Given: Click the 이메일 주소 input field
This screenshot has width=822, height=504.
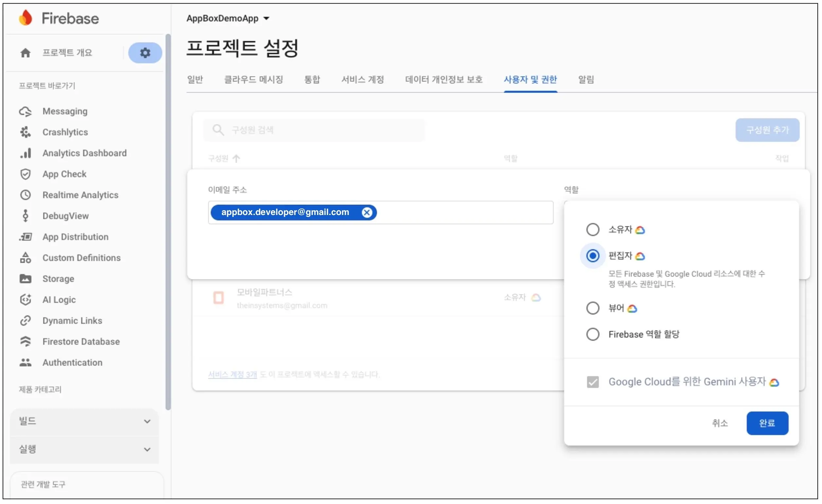Looking at the screenshot, I should tap(381, 212).
